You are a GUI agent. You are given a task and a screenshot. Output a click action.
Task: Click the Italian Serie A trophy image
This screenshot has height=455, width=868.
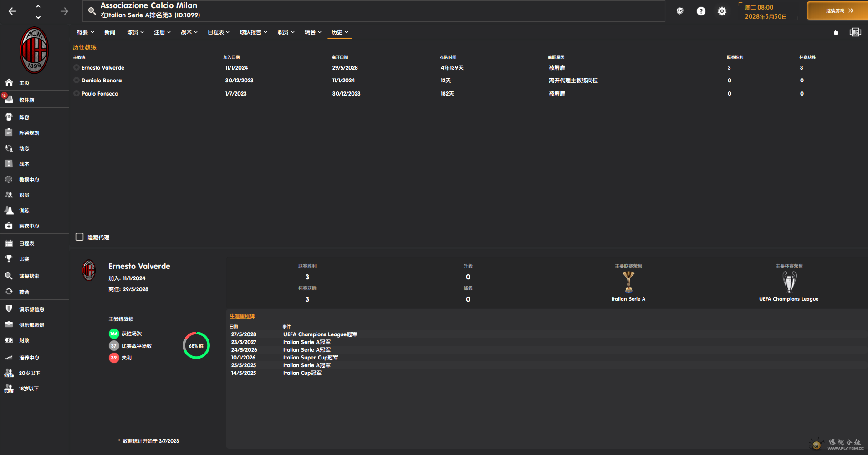click(x=628, y=282)
